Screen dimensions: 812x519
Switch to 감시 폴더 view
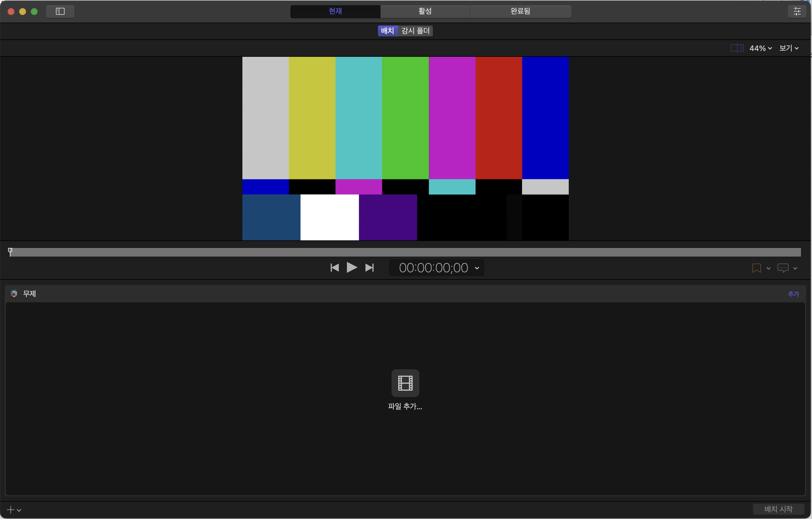point(416,31)
